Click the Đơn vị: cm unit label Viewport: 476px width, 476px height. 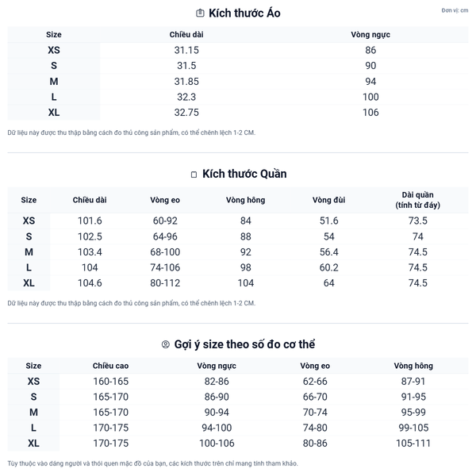click(x=455, y=10)
